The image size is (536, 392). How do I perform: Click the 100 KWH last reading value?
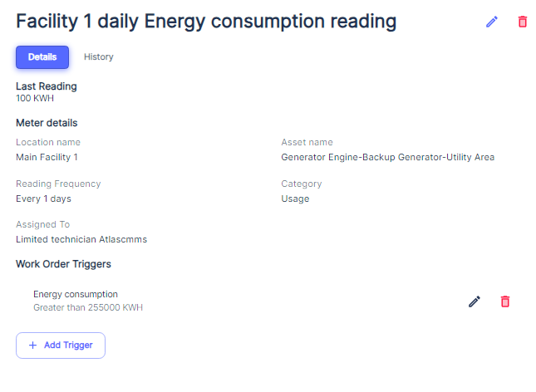(35, 98)
